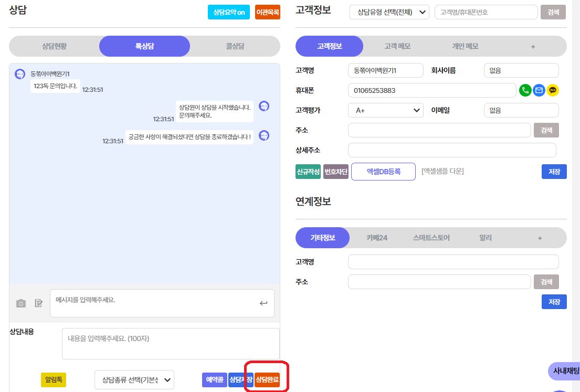Screen dimensions: 580x392
Task: Open the 상담유형 선택(전체) dropdown
Action: coord(389,12)
